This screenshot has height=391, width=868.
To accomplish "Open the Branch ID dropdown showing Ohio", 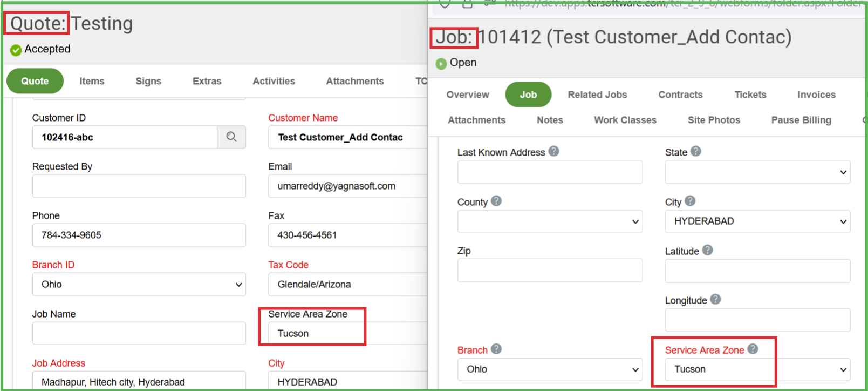I will point(139,284).
